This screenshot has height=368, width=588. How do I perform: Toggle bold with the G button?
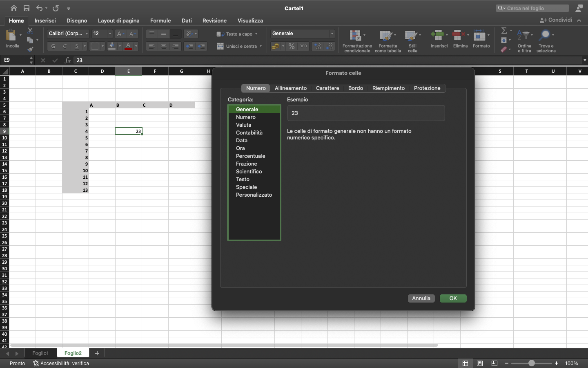coord(53,46)
